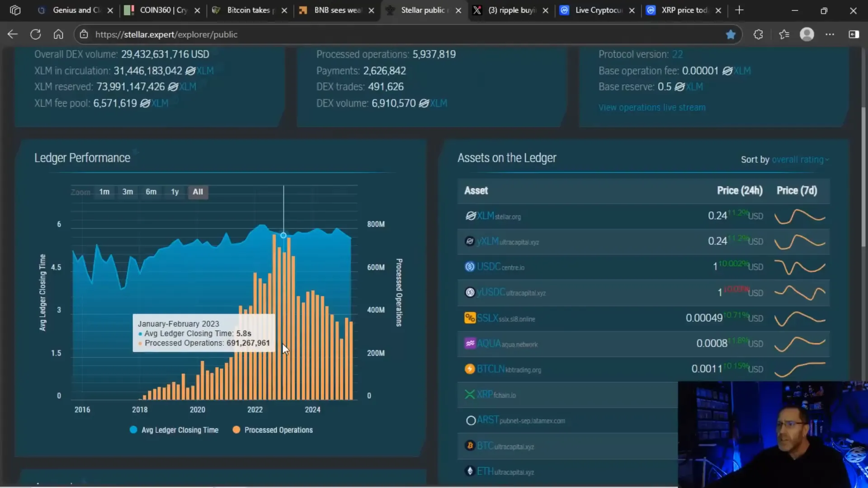Click the ETH ultracapital asset icon
The image size is (868, 488).
pyautogui.click(x=470, y=471)
